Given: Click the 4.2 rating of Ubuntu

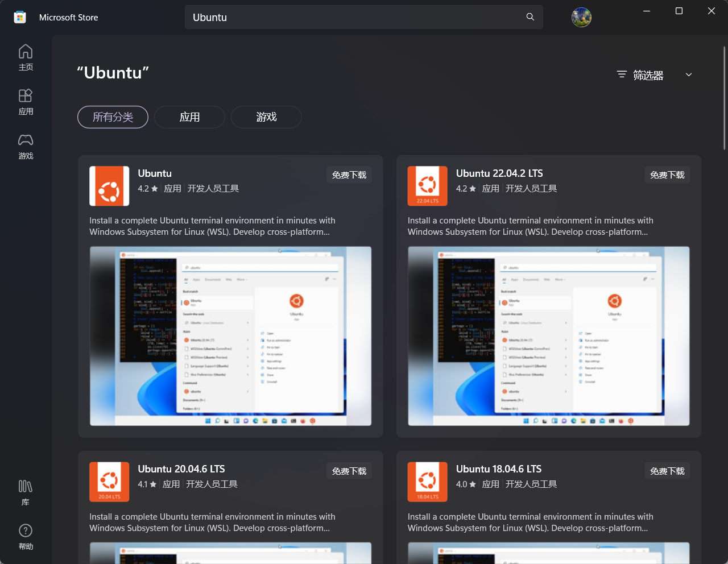Looking at the screenshot, I should click(148, 189).
